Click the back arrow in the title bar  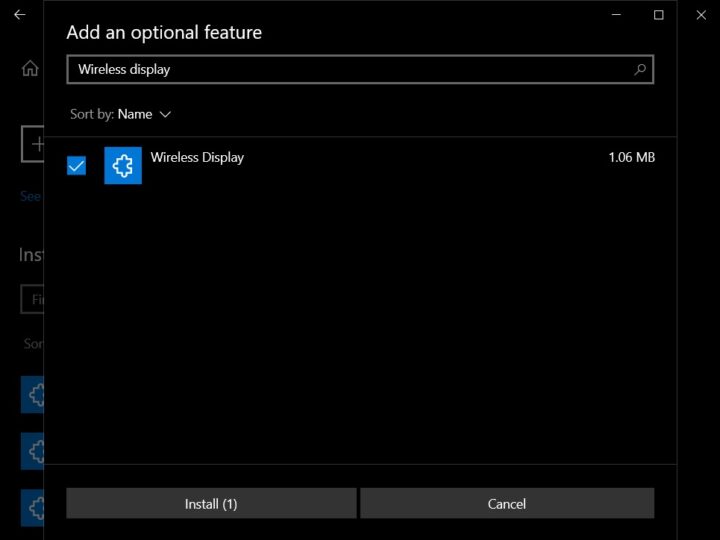click(x=19, y=15)
